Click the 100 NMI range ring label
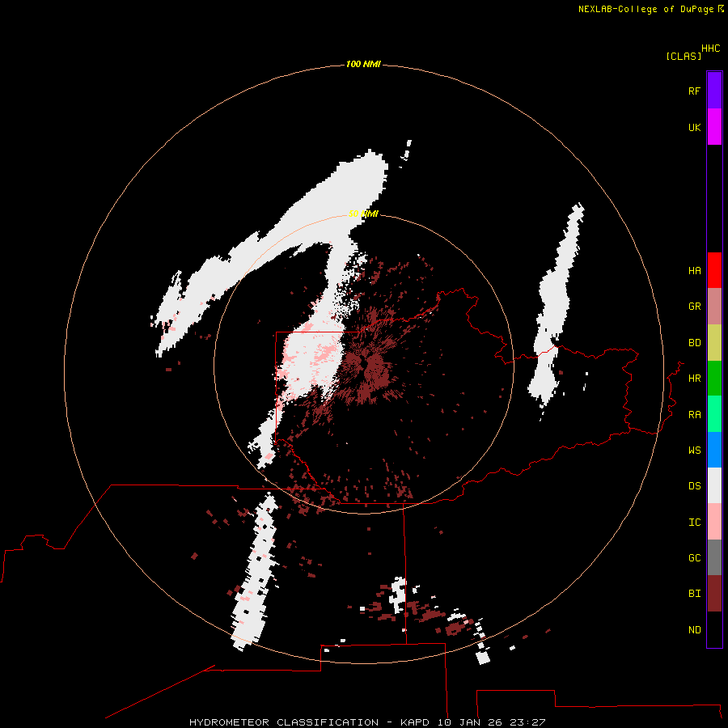 pyautogui.click(x=363, y=64)
